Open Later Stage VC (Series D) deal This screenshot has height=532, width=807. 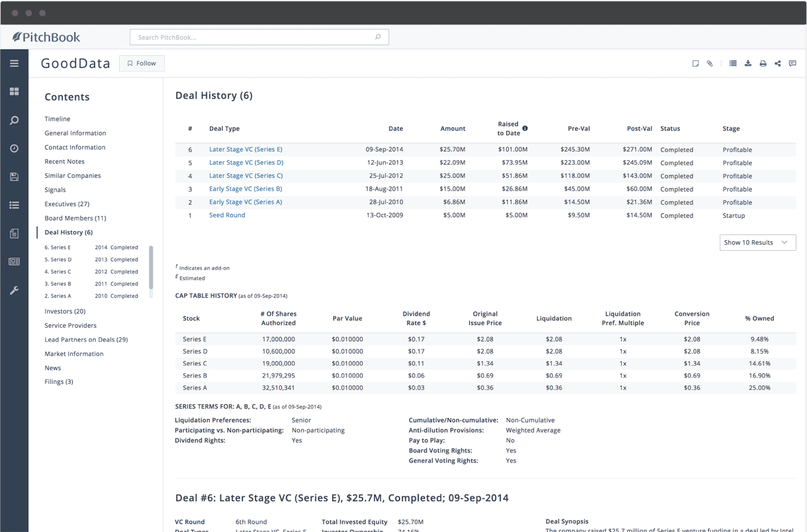(x=246, y=162)
